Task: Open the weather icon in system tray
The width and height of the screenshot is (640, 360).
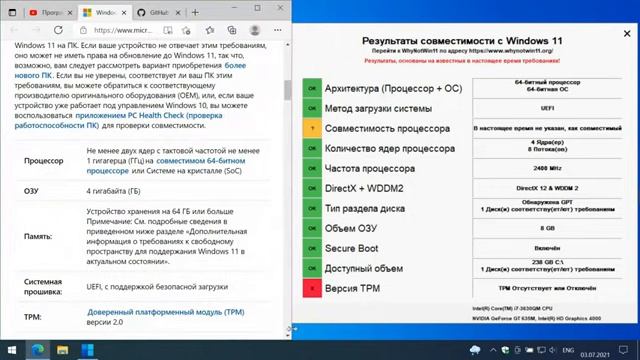Action: [x=475, y=350]
